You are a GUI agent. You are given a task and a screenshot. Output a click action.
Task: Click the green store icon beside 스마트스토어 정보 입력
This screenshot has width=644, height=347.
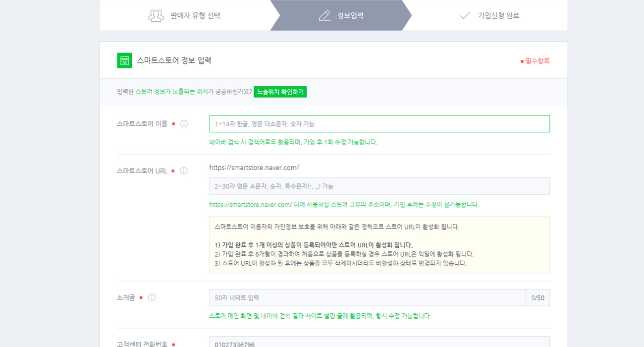124,60
